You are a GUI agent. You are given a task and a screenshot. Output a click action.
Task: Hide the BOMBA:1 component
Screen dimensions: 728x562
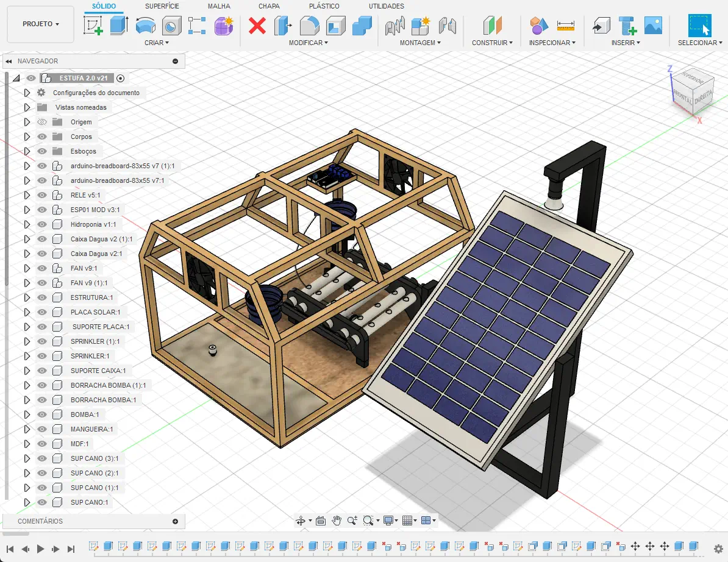click(42, 414)
